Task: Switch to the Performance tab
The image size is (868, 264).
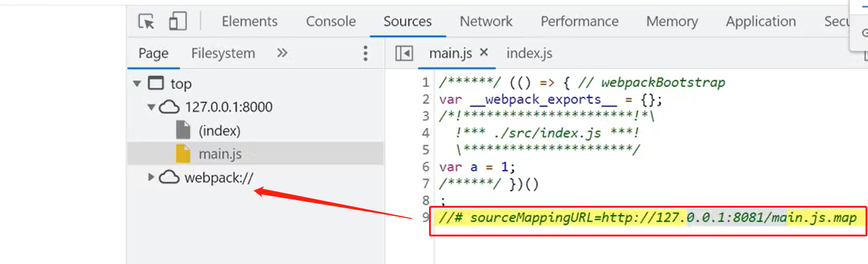Action: pyautogui.click(x=580, y=21)
